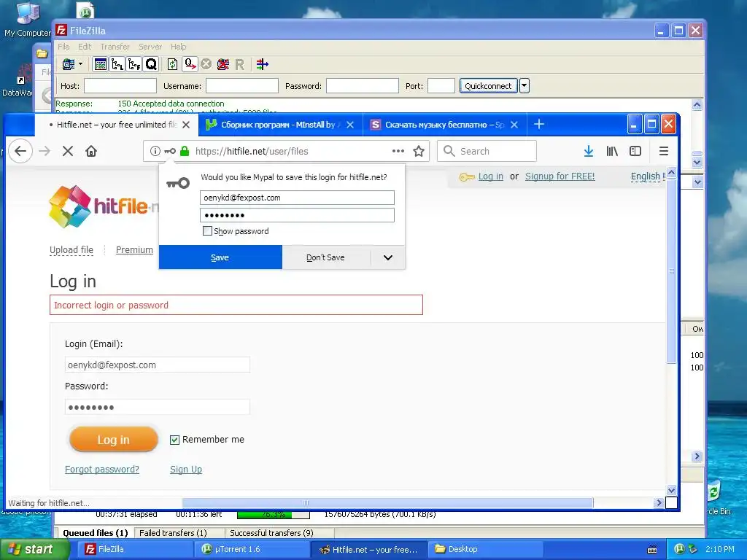Click FileZilla transfer progress bar
The height and width of the screenshot is (560, 747).
click(274, 515)
